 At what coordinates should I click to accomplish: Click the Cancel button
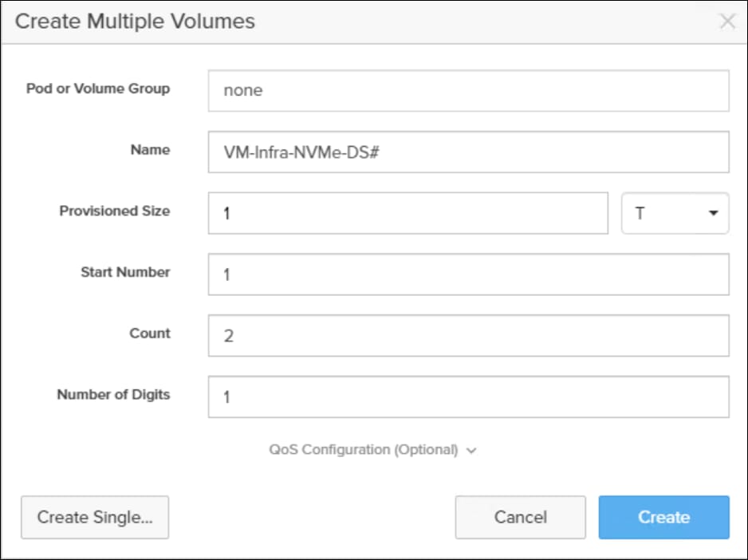(x=520, y=517)
